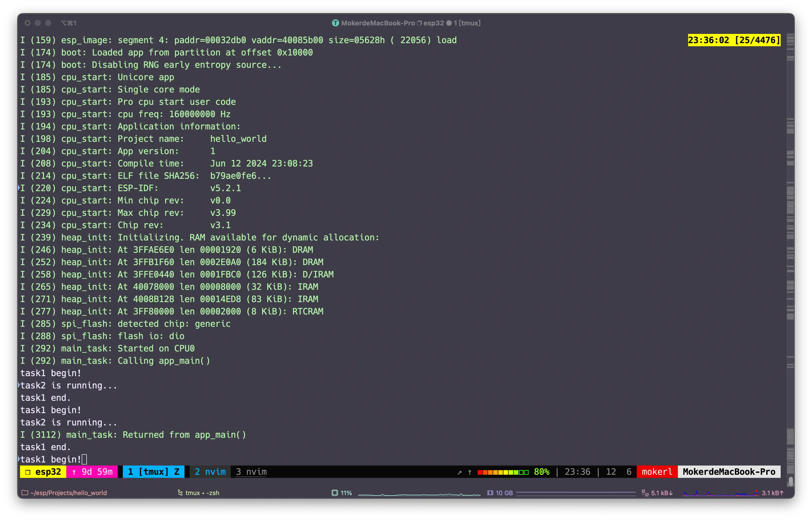Screen dimensions: 812x520
Task: Click the network icon next to 5.1 kB
Action: click(x=645, y=493)
